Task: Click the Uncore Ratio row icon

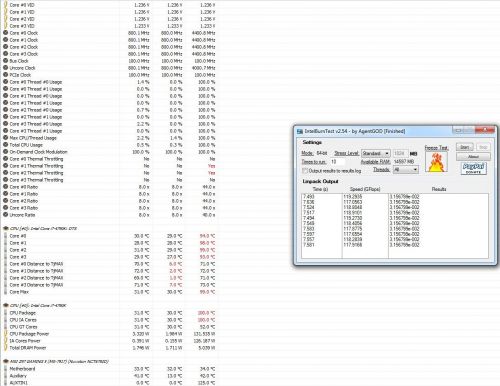Action: (5, 215)
